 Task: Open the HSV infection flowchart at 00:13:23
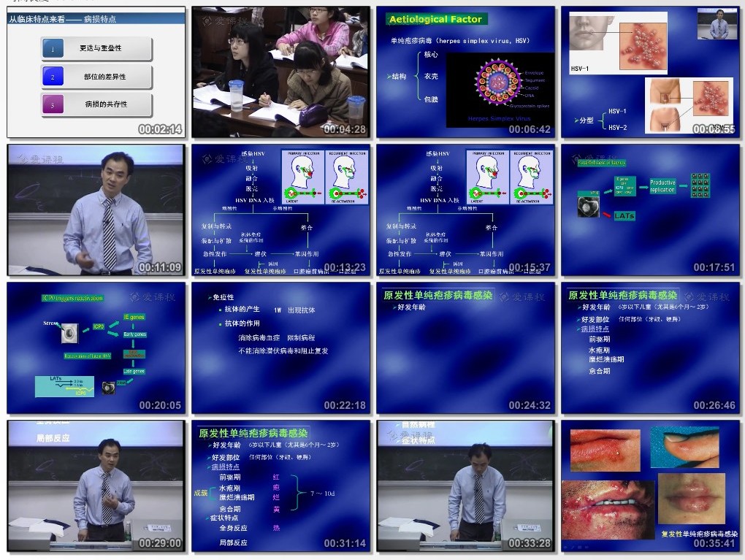[280, 210]
